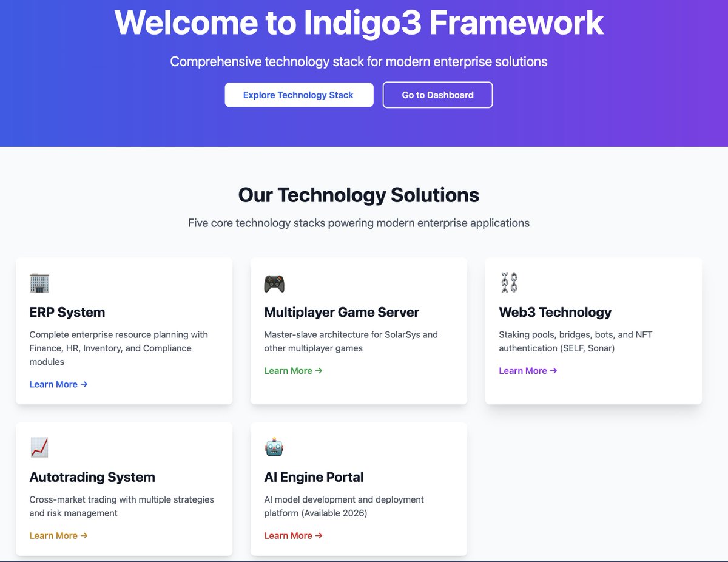Click the chart icon on Autotrading System card
Viewport: 728px width, 562px height.
pos(39,448)
